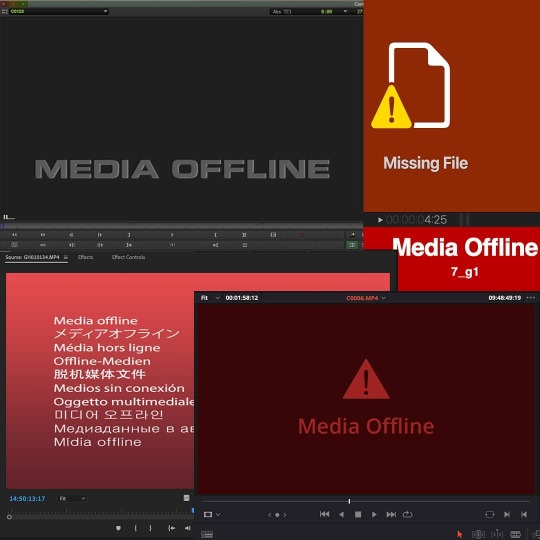The width and height of the screenshot is (540, 540).
Task: Click the Go to In icon in Premiere
Action: (171, 528)
